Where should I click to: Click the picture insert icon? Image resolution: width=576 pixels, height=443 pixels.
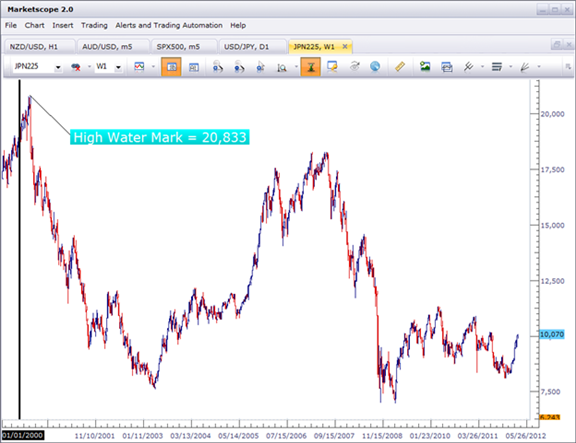(425, 67)
